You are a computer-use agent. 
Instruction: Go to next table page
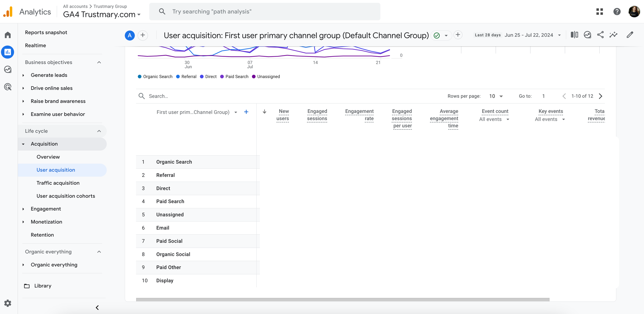pyautogui.click(x=600, y=96)
